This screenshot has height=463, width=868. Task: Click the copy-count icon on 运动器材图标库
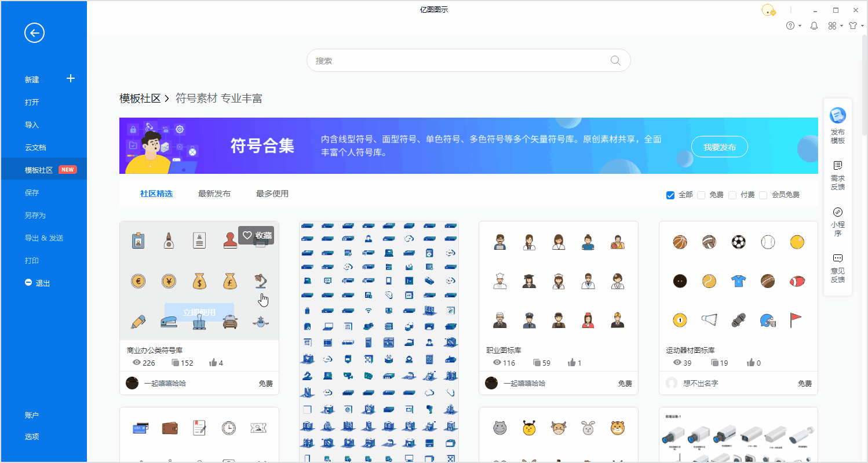[714, 363]
